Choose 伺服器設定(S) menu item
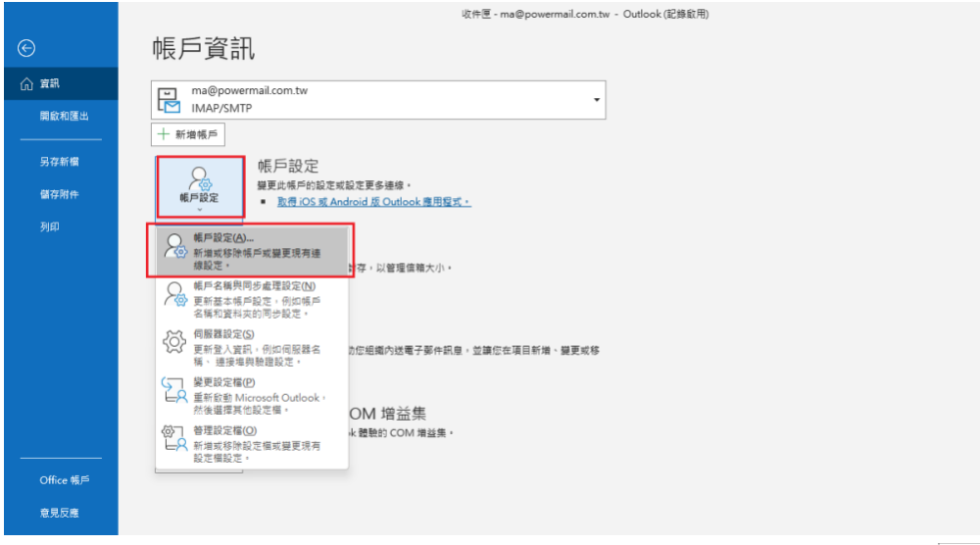 point(252,347)
